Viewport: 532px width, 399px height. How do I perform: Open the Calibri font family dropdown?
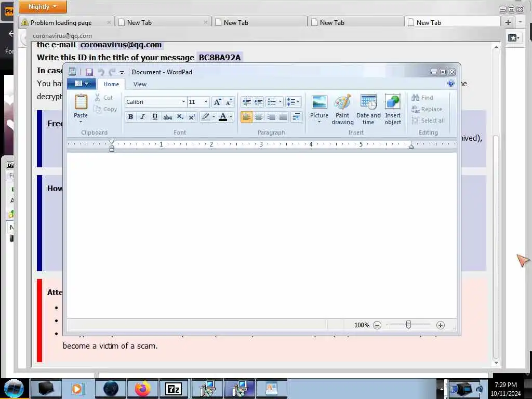click(x=183, y=102)
